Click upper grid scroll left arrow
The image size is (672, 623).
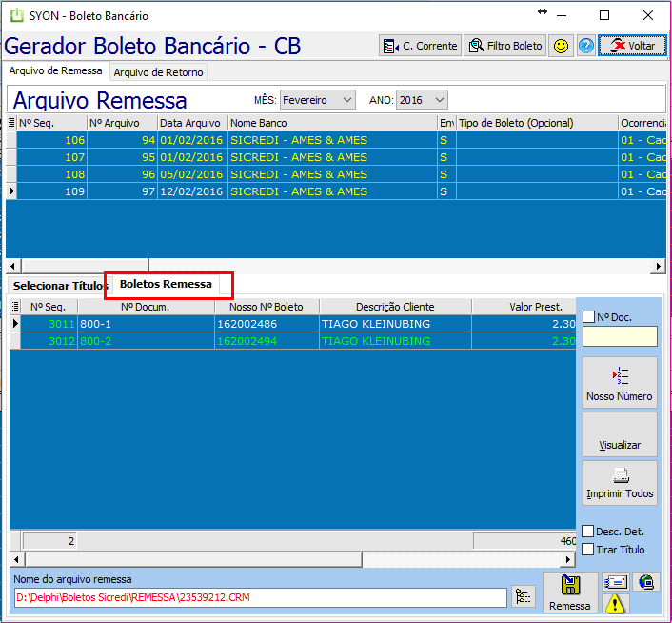(x=13, y=266)
